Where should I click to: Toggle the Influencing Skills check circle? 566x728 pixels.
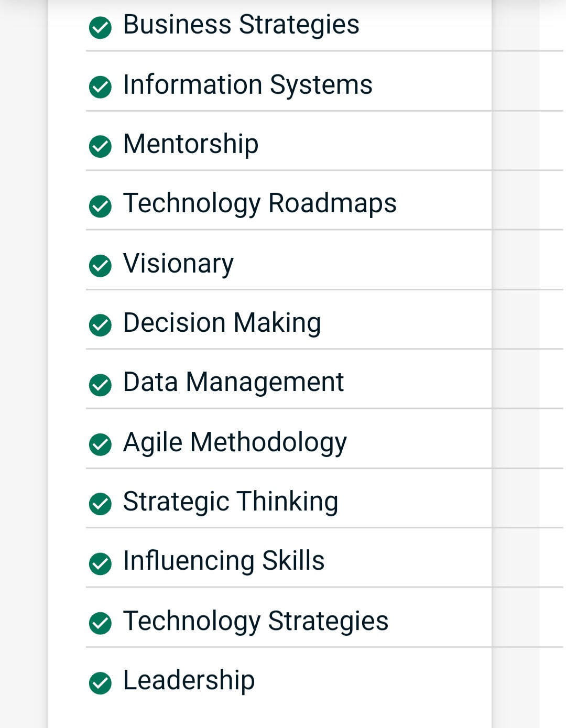click(100, 563)
